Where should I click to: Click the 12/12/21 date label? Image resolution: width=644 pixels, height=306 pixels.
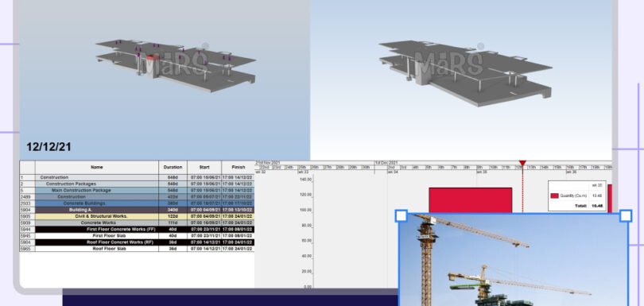tap(48, 147)
